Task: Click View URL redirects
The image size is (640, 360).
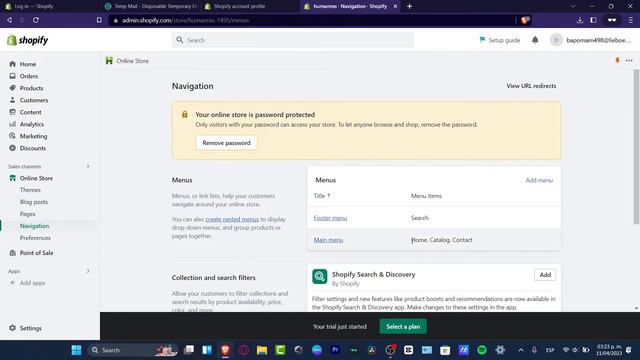Action: (531, 86)
